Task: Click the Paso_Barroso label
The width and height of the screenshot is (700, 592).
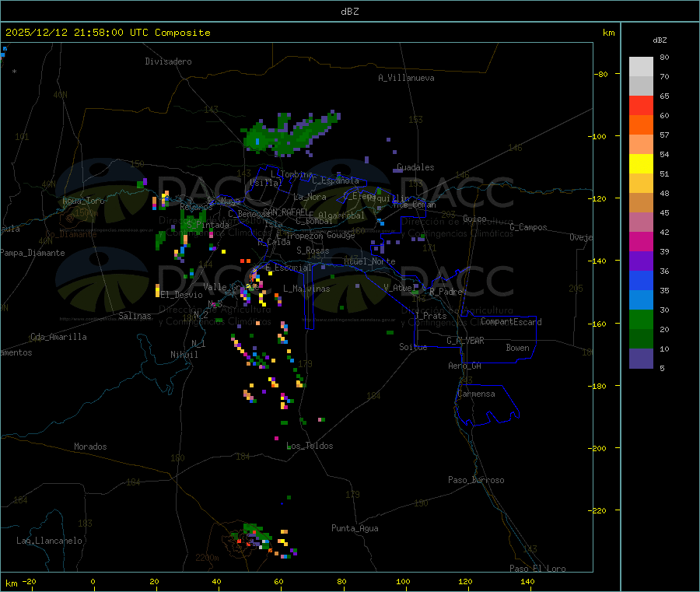Action: point(476,480)
